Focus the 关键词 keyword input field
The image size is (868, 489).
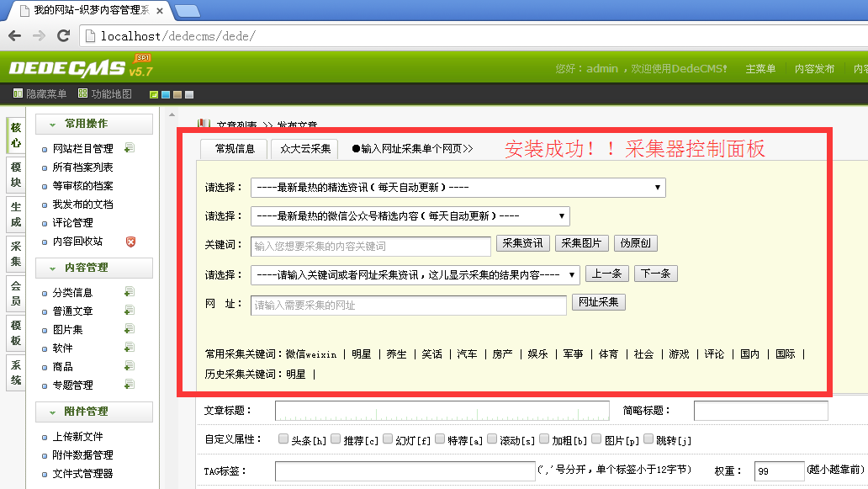pyautogui.click(x=371, y=247)
